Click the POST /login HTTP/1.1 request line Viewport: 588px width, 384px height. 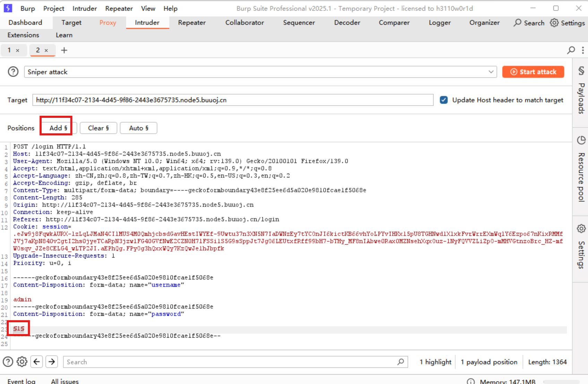(x=49, y=147)
